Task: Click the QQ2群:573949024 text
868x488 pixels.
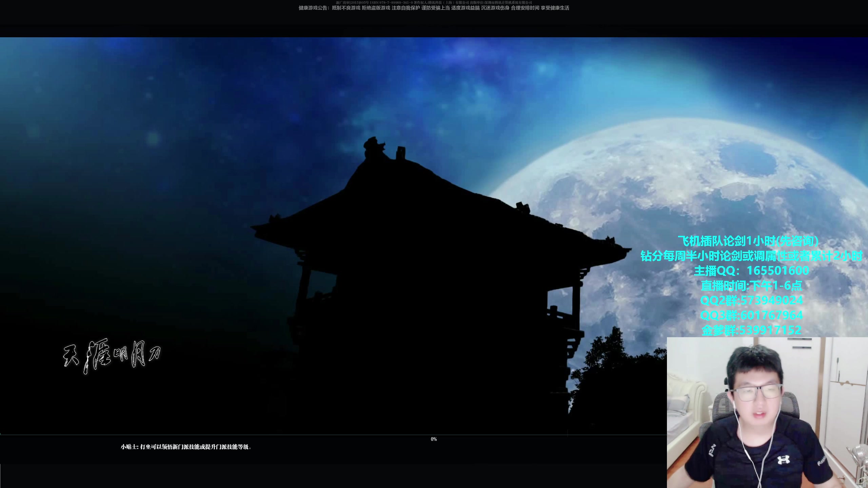Action: tap(751, 300)
